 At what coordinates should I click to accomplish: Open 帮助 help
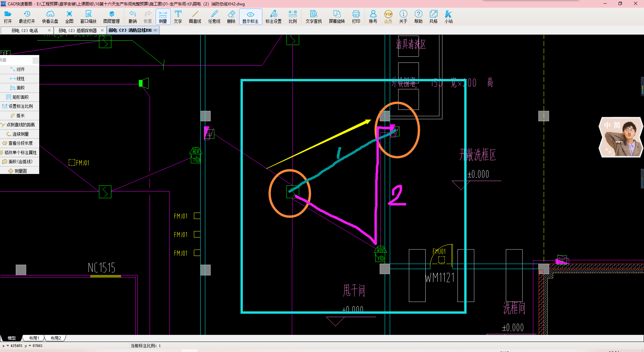(418, 17)
